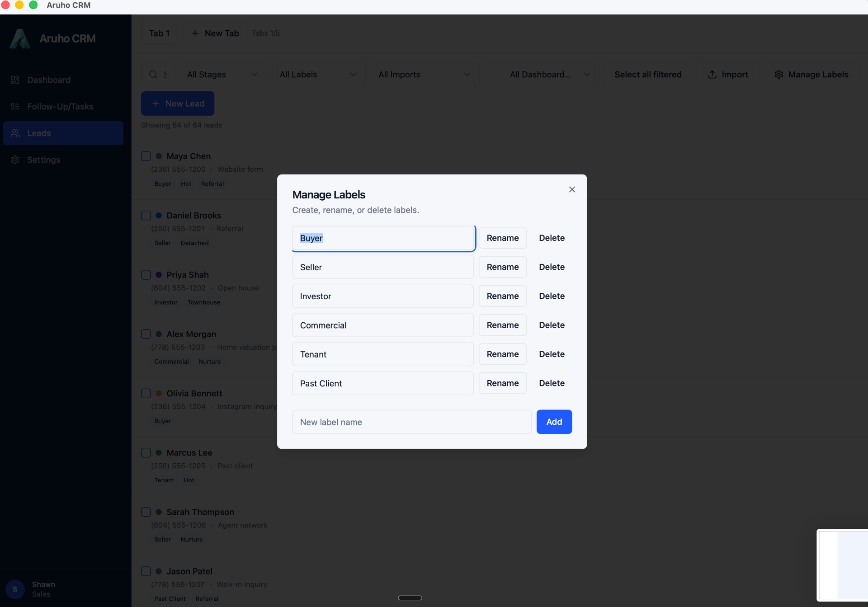
Task: Click the Add label button
Action: (x=554, y=422)
